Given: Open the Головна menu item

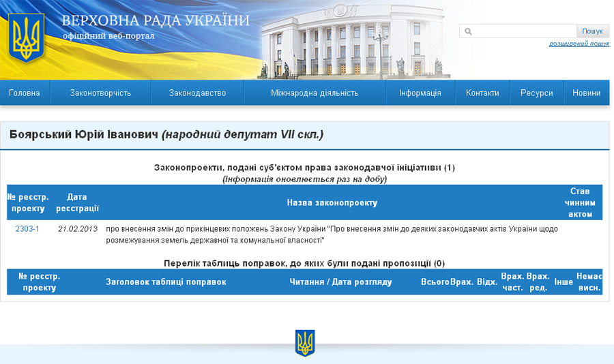Looking at the screenshot, I should point(25,93).
